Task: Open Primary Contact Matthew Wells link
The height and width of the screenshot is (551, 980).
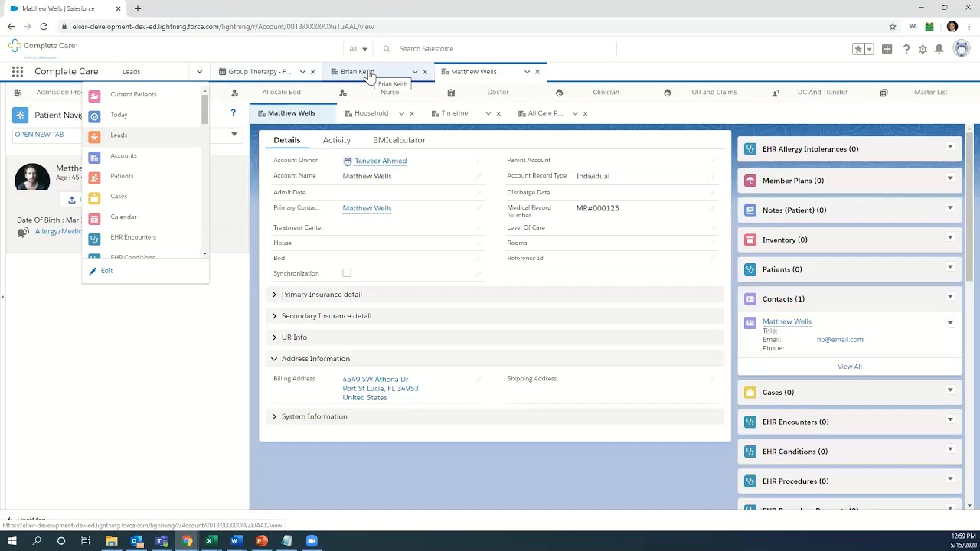Action: click(367, 208)
